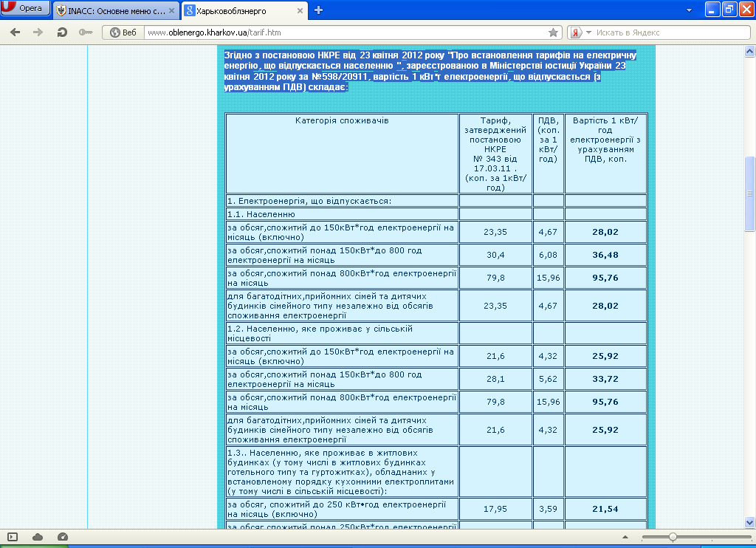Click "15,96" in the section 1.1 понад 800кВт row
Screen dimensions: 756x548
549,278
